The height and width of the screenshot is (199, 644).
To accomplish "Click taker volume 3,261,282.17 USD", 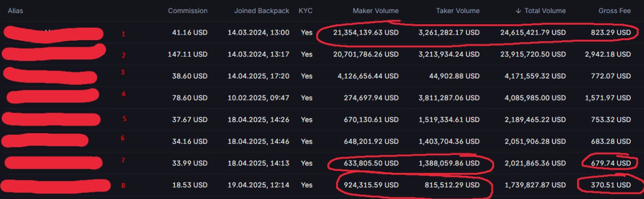I will [449, 33].
